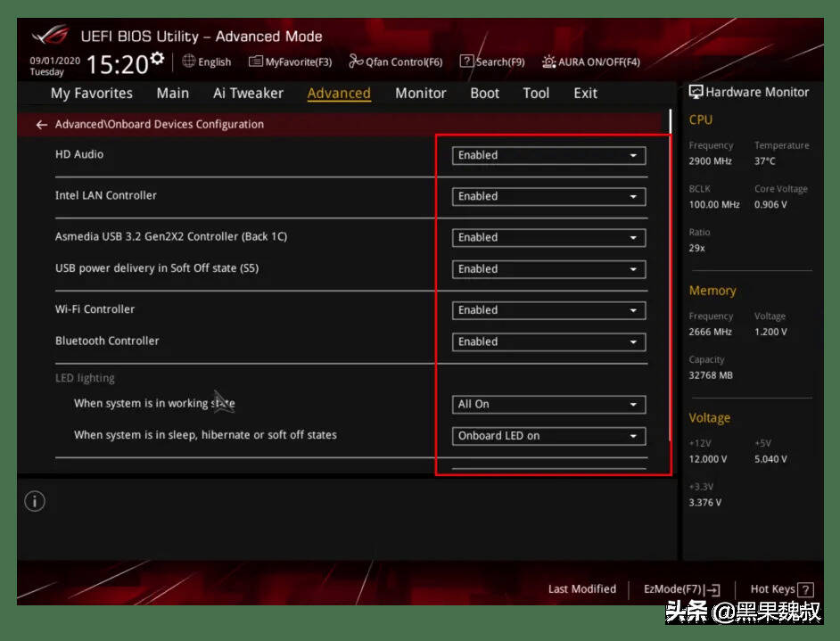Click the AURA light icon
This screenshot has height=641, width=840.
(548, 62)
